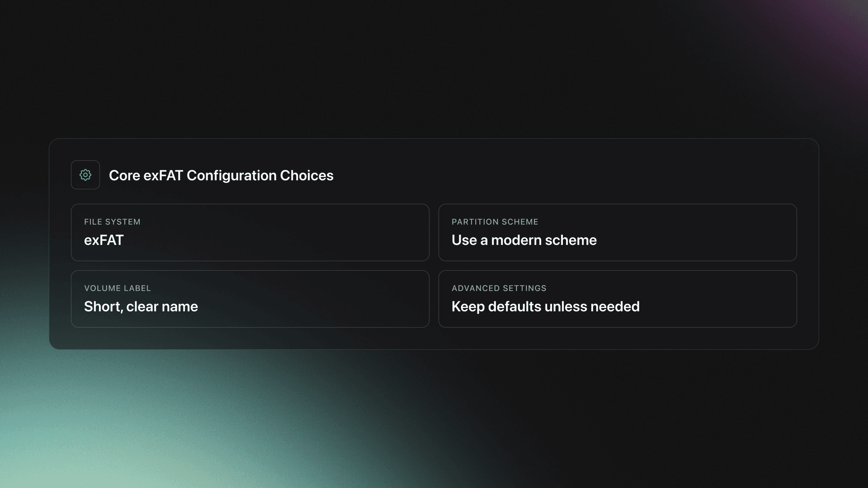This screenshot has height=488, width=868.
Task: Select 'Use a modern scheme'
Action: [524, 240]
